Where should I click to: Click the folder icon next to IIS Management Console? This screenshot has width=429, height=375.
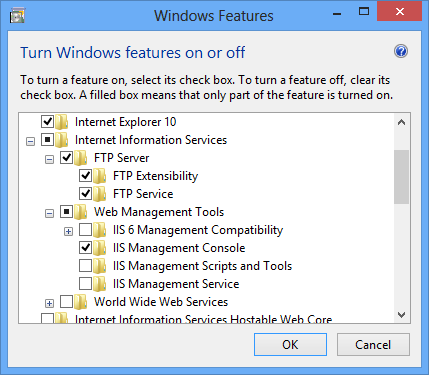click(100, 248)
